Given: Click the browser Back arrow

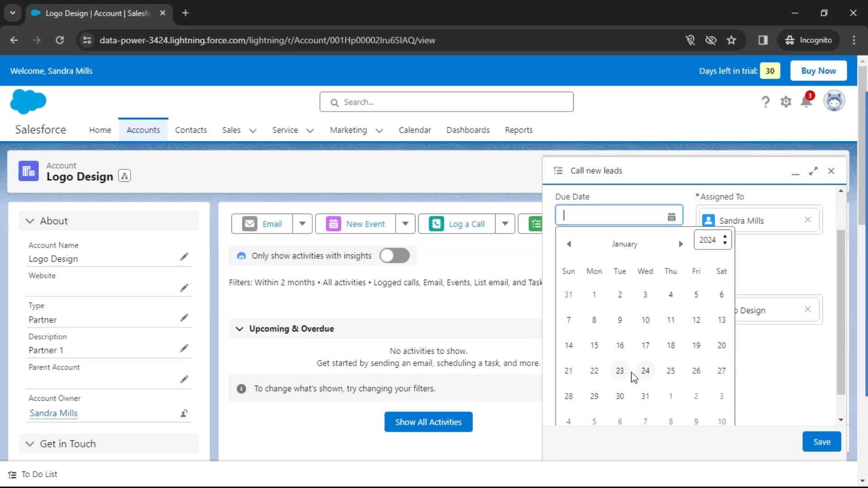Looking at the screenshot, I should (x=14, y=40).
